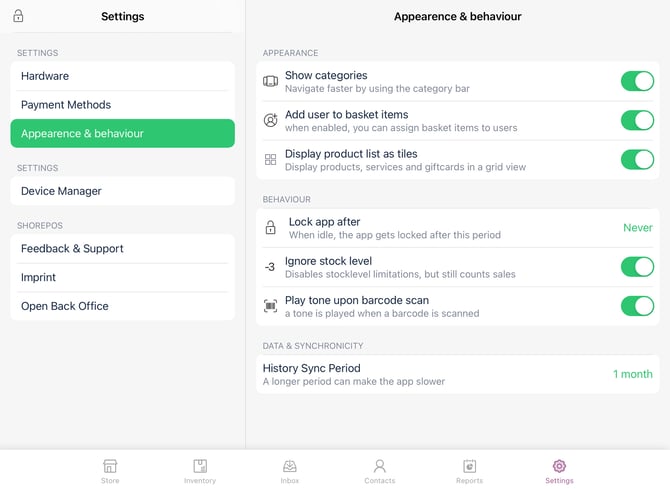The height and width of the screenshot is (489, 670).
Task: Go to Inventory in bottom bar
Action: click(200, 467)
